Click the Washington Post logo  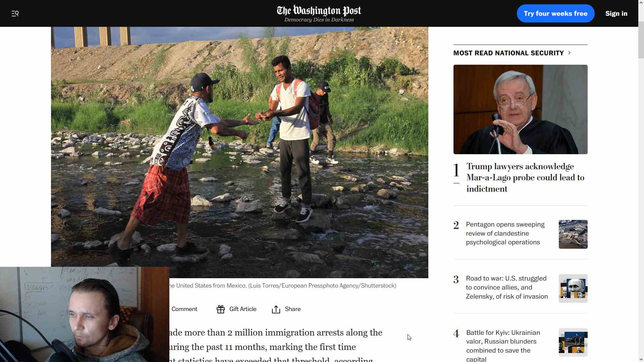tap(319, 13)
